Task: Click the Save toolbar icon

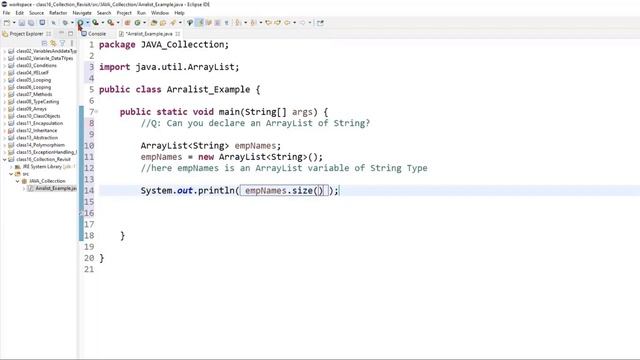Action: coord(22,23)
